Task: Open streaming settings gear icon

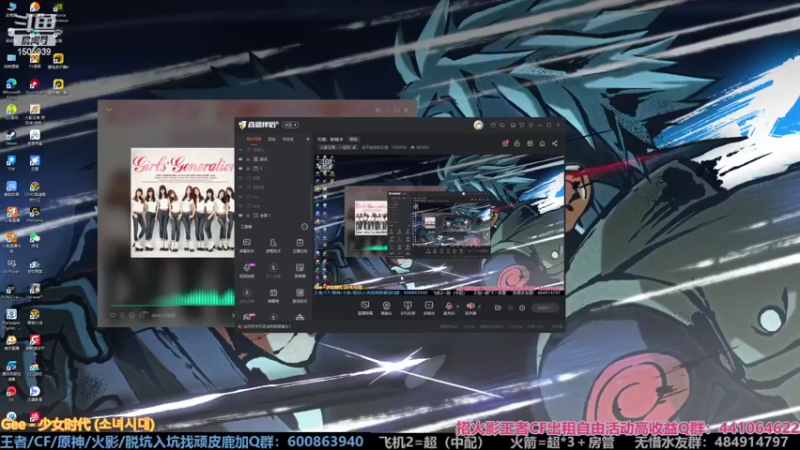Action: [522, 308]
